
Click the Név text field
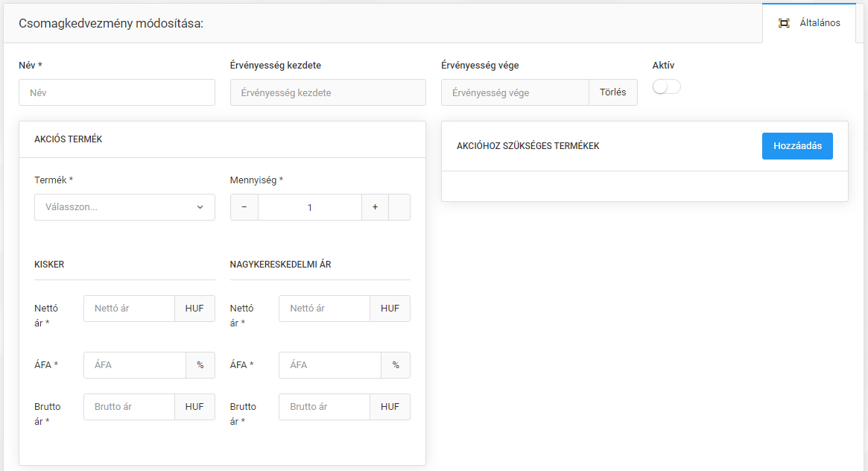point(117,93)
